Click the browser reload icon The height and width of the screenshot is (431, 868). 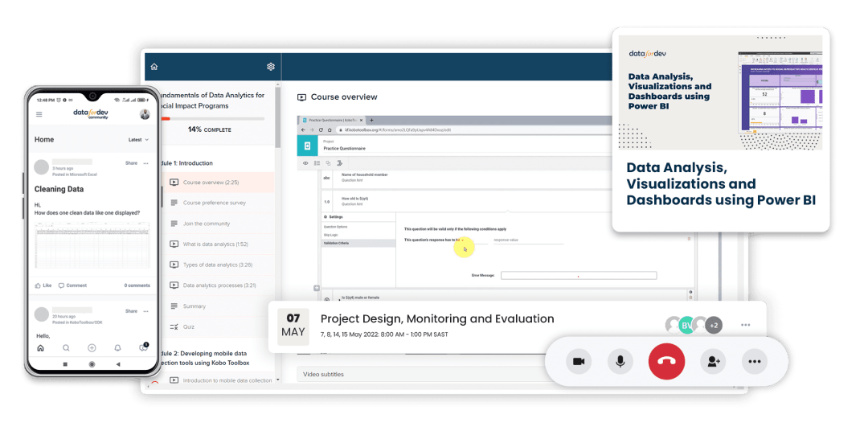321,129
